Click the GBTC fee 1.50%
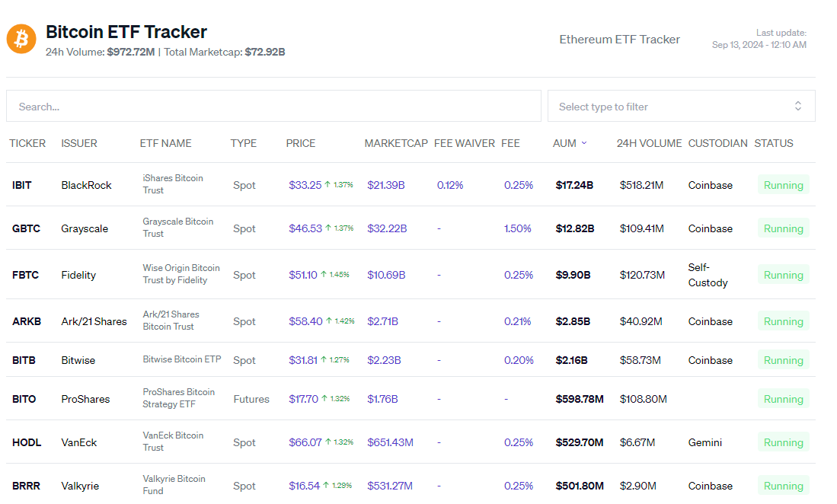The width and height of the screenshot is (837, 504). tap(518, 228)
